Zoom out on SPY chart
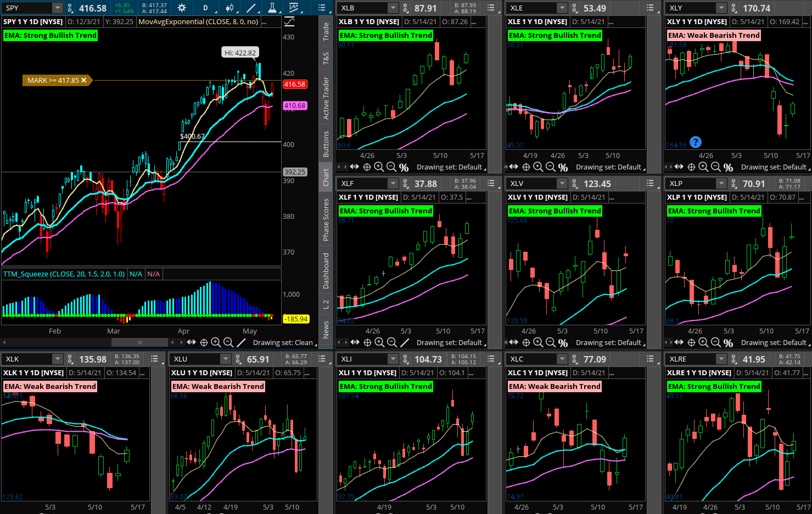 (228, 342)
